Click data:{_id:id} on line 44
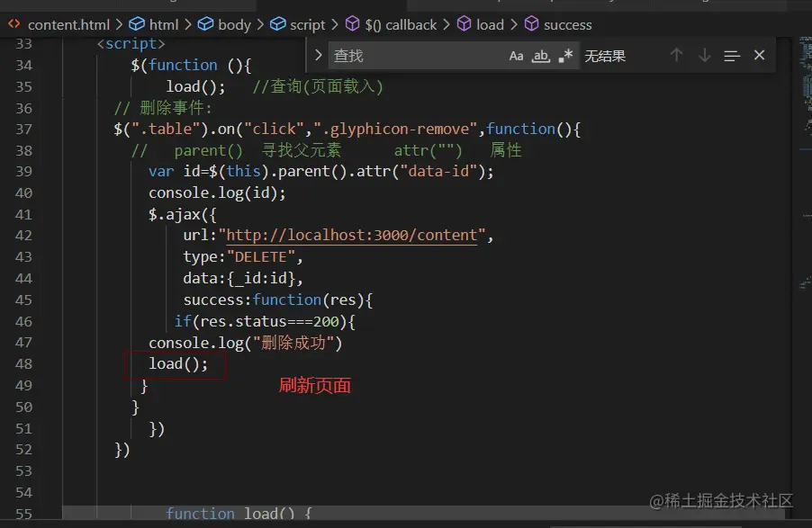Image resolution: width=812 pixels, height=528 pixels. point(239,279)
